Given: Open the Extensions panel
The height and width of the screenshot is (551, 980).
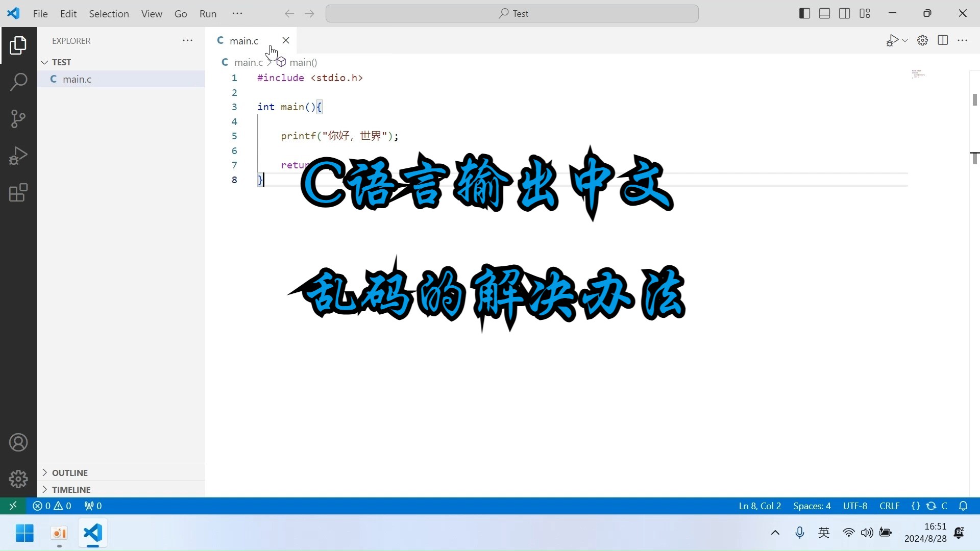Looking at the screenshot, I should click(x=18, y=193).
